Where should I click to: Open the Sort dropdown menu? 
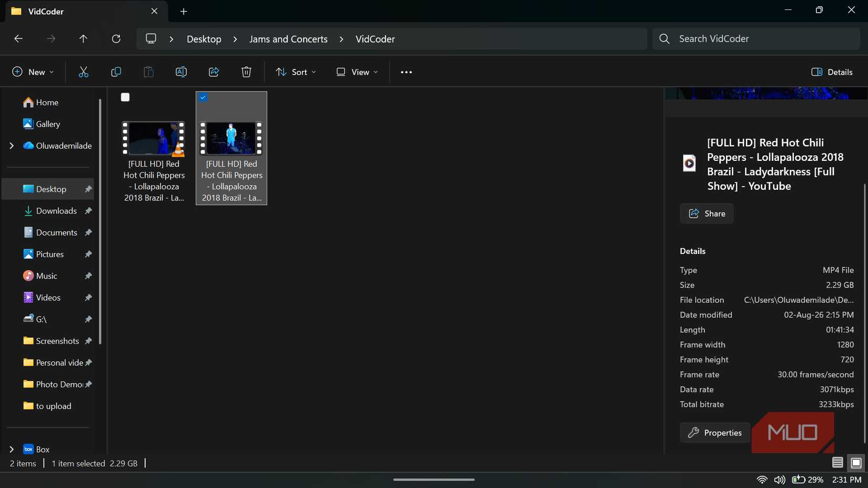(296, 72)
